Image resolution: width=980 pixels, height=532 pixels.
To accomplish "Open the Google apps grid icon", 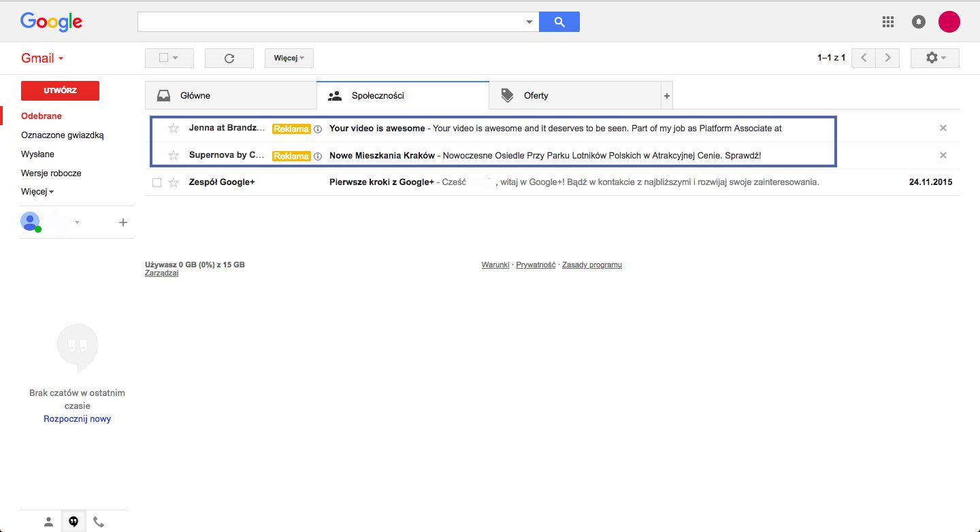I will [x=887, y=22].
